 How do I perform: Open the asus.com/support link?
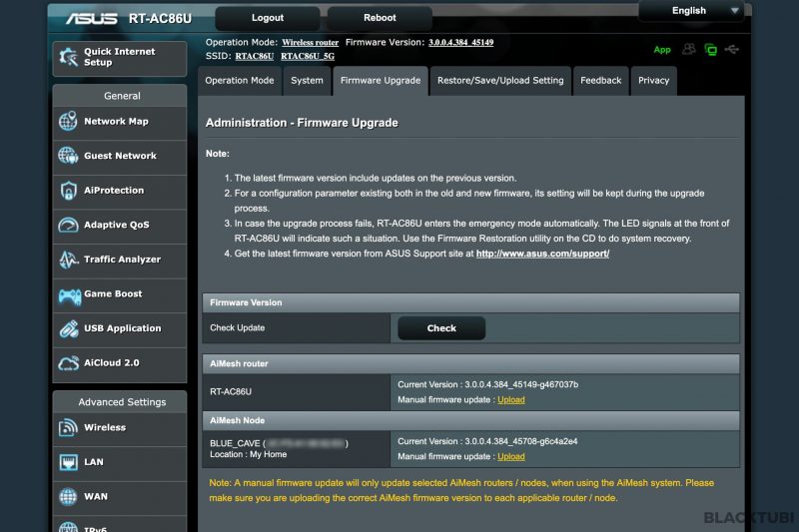[x=542, y=254]
